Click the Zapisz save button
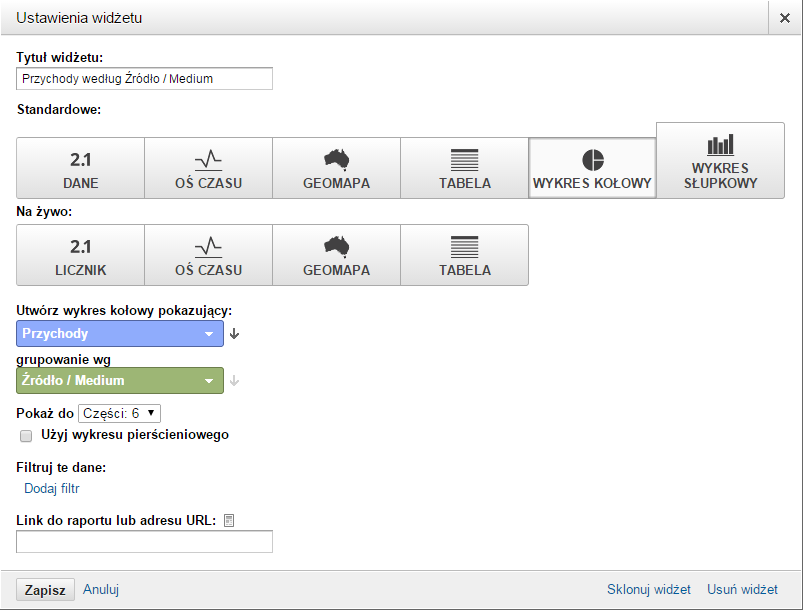The image size is (803, 610). click(x=45, y=590)
